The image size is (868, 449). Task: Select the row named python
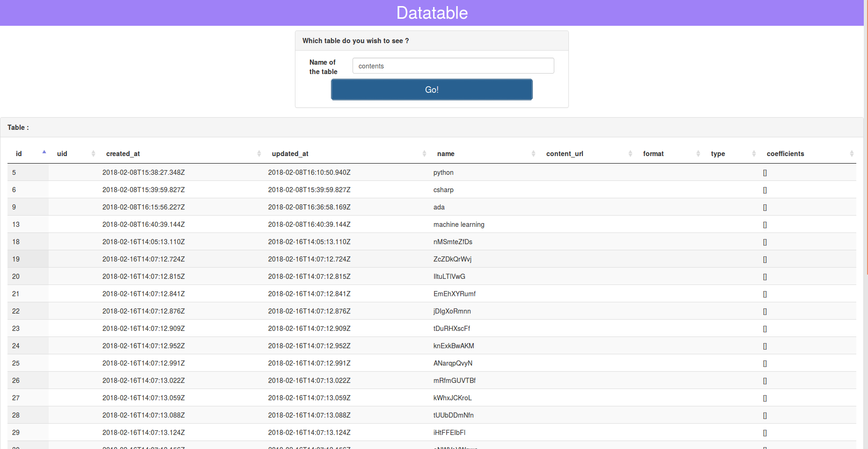(x=443, y=172)
